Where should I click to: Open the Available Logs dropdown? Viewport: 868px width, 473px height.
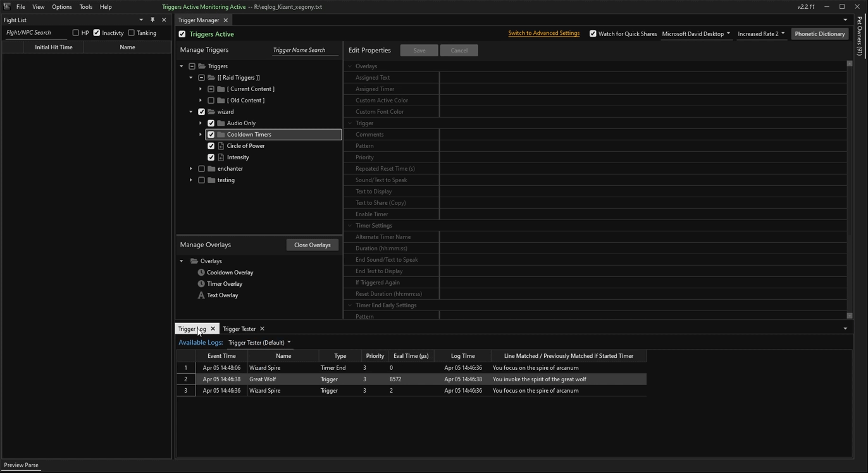pos(259,343)
